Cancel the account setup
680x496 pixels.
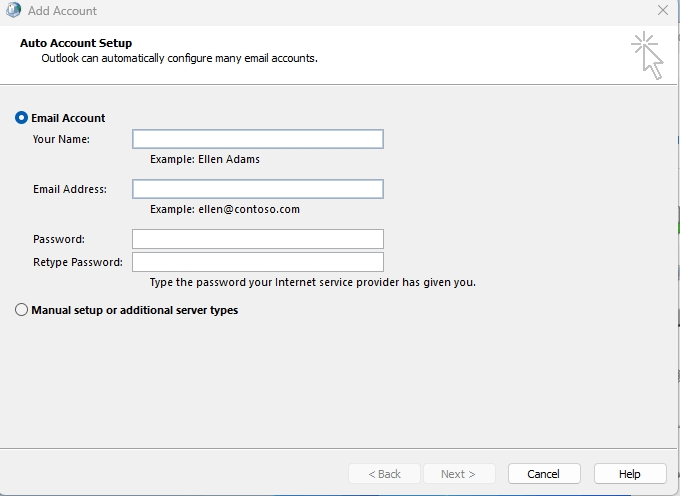543,473
